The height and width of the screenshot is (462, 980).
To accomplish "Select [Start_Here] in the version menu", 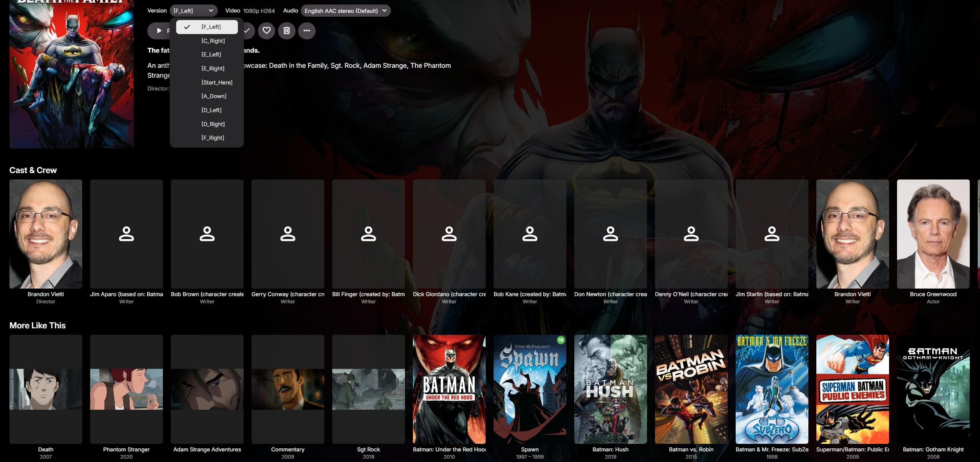I will click(207, 82).
